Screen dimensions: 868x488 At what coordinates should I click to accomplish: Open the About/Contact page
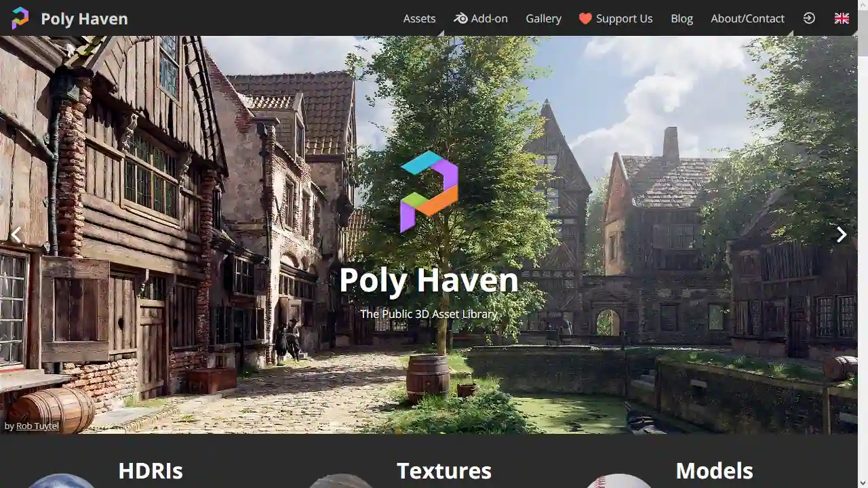tap(747, 18)
